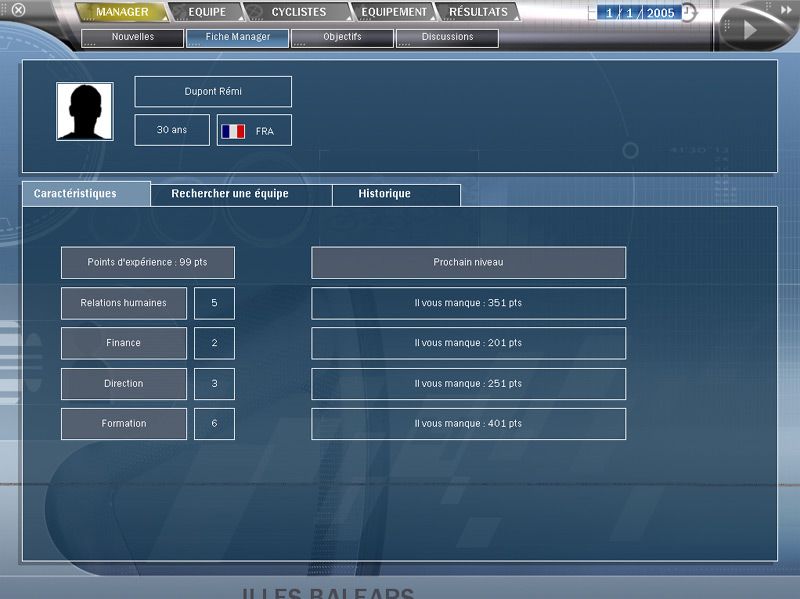Viewport: 800px width, 599px height.
Task: Click the manager silhouette portrait
Action: 85,111
